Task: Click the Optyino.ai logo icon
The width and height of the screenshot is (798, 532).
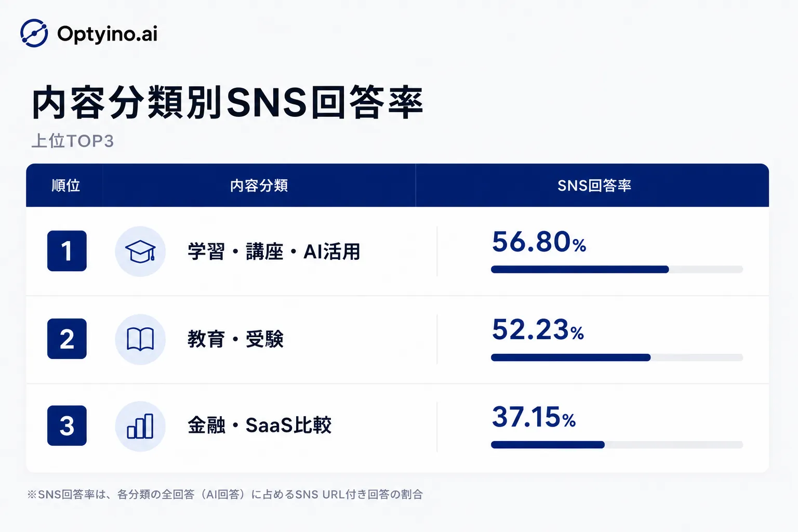Action: point(34,33)
